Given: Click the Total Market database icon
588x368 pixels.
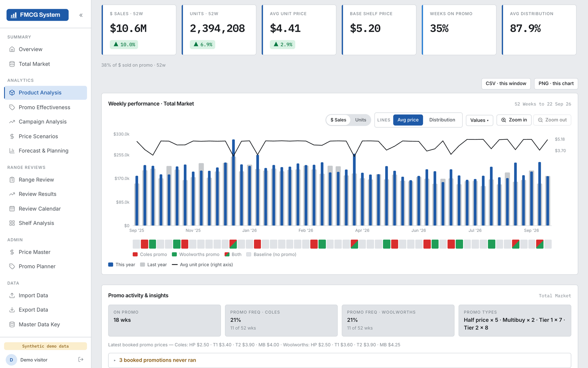Looking at the screenshot, I should point(12,64).
